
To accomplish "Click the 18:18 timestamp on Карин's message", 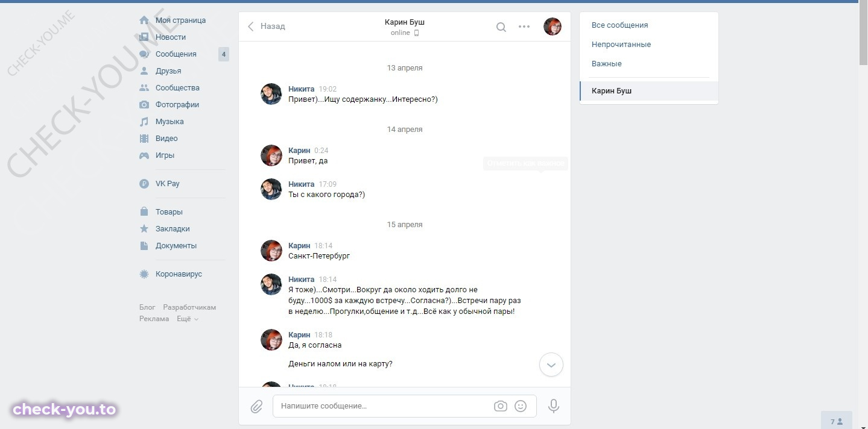I will click(x=323, y=335).
